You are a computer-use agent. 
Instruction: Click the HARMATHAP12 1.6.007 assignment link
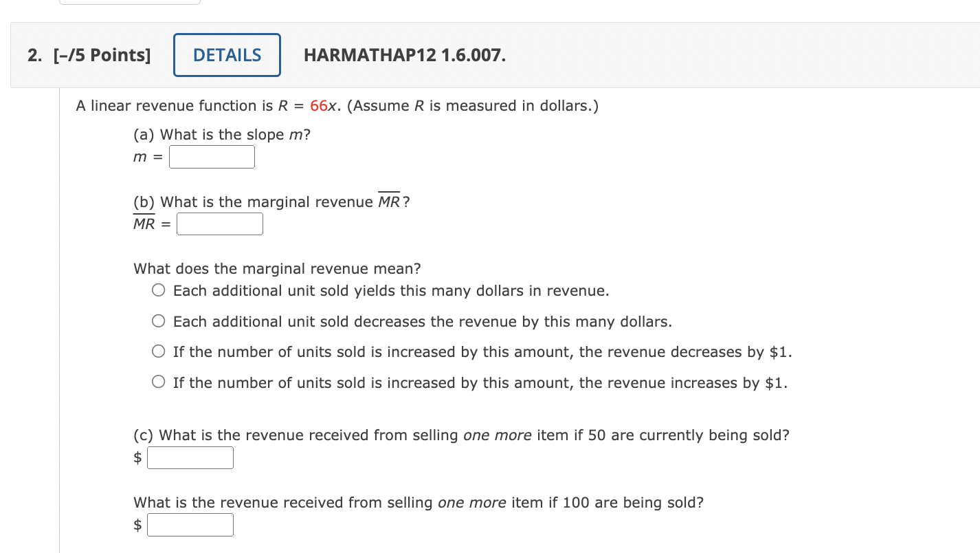[405, 56]
